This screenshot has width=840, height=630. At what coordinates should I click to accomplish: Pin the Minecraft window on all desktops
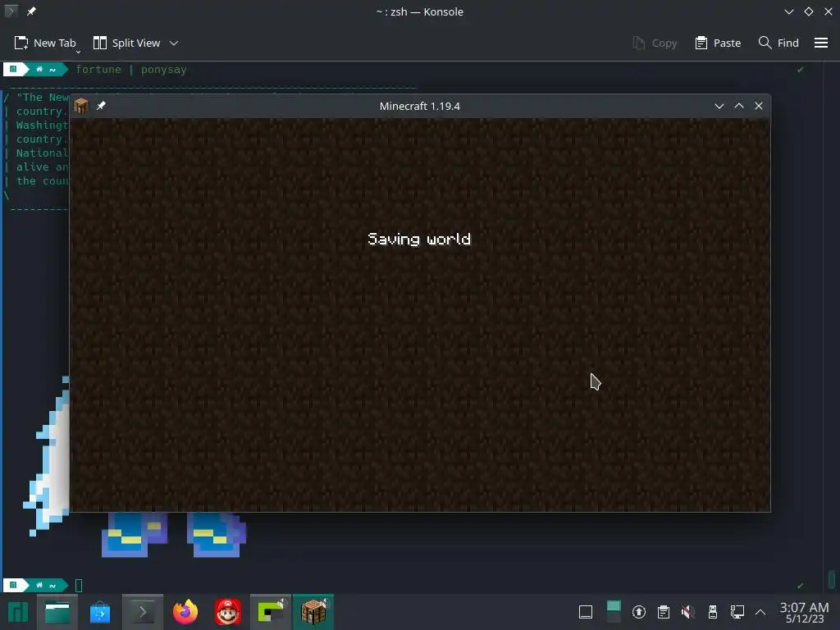[x=101, y=106]
